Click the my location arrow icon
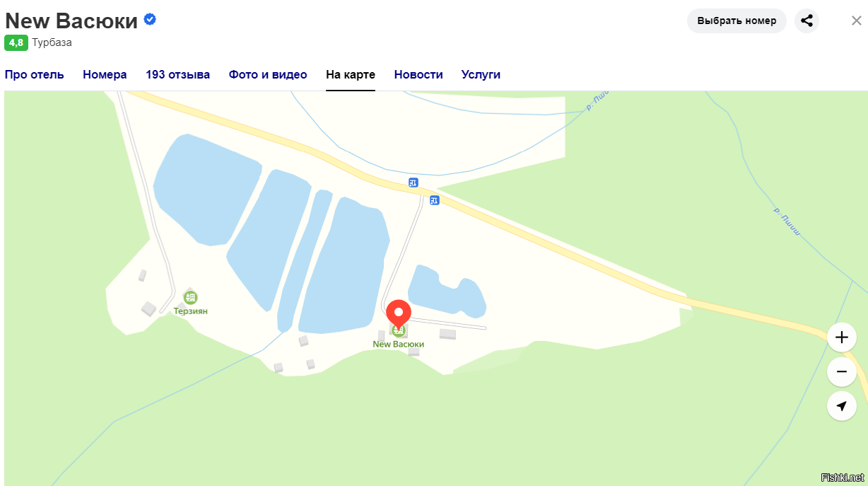Viewport: 868px width, 486px height. coord(841,406)
